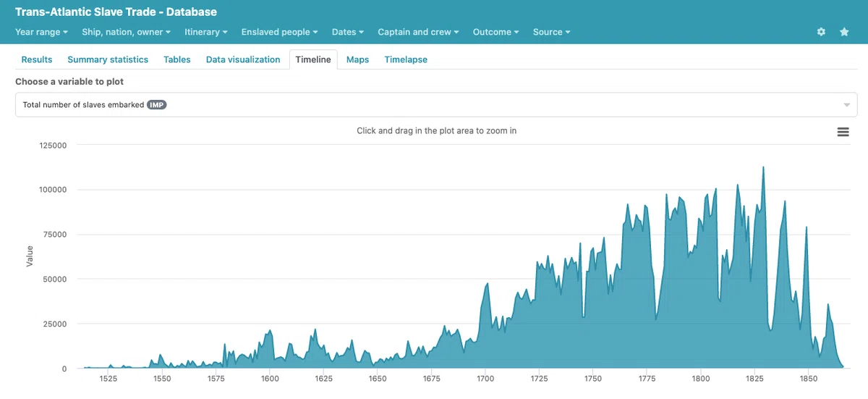Screen dimensions: 868x399
Task: Switch to the Summary statistics tab
Action: coord(108,59)
